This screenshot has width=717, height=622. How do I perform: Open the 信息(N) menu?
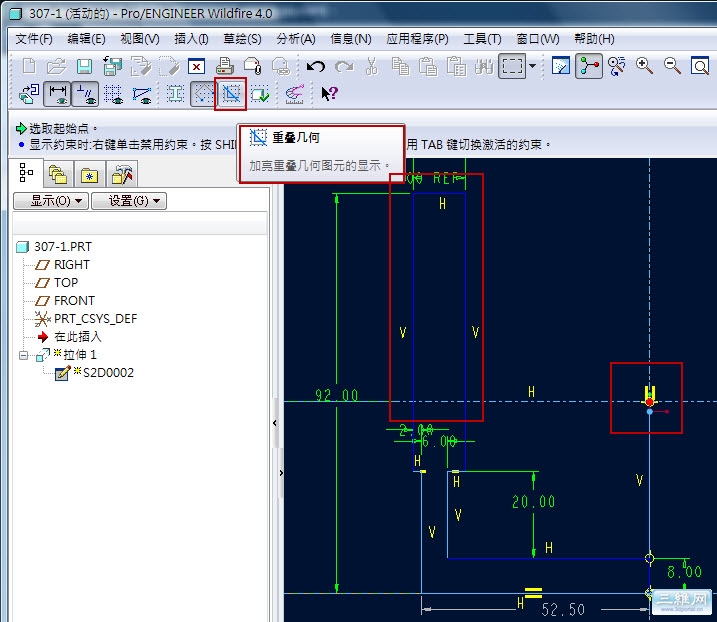pyautogui.click(x=351, y=39)
